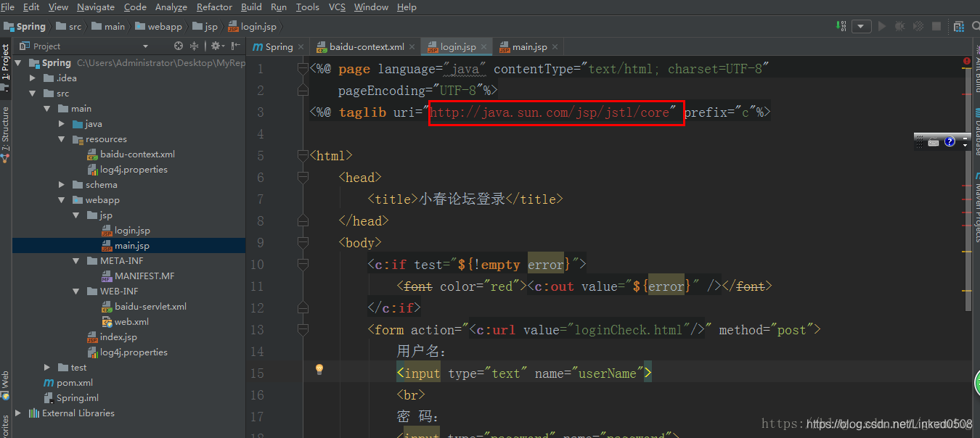The height and width of the screenshot is (438, 980).
Task: Toggle fold for c:if line 10
Action: coord(303,265)
